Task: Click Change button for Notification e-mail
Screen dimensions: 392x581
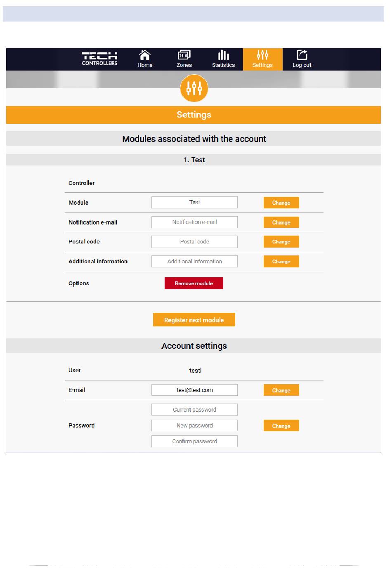Action: coord(281,222)
